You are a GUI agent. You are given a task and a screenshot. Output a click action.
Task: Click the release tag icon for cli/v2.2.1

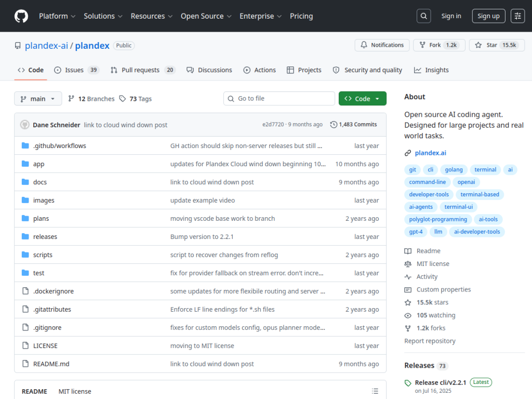(x=408, y=383)
